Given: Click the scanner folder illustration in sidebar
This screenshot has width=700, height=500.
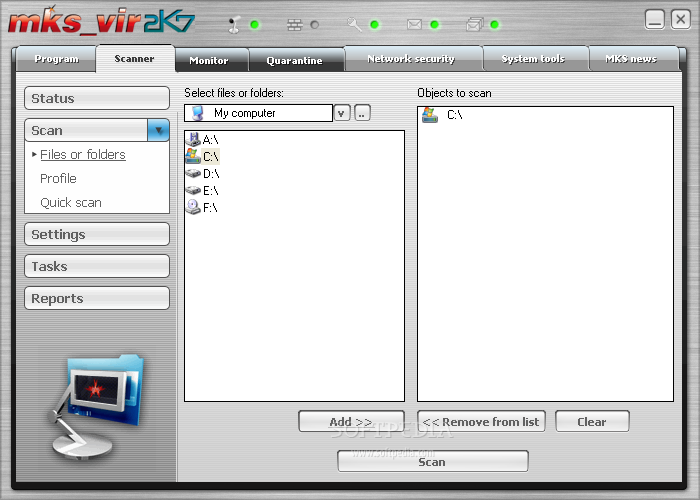Looking at the screenshot, I should click(96, 407).
